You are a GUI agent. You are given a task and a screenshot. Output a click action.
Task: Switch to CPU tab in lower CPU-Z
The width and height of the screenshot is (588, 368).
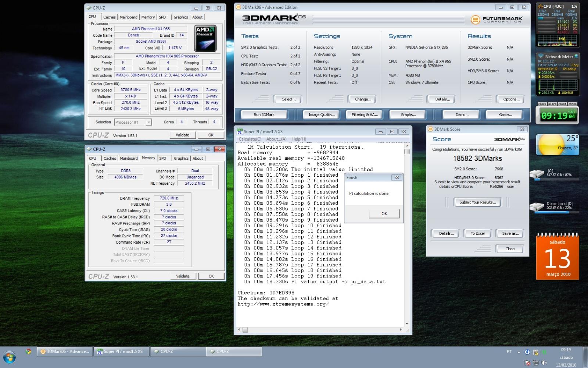click(x=93, y=158)
